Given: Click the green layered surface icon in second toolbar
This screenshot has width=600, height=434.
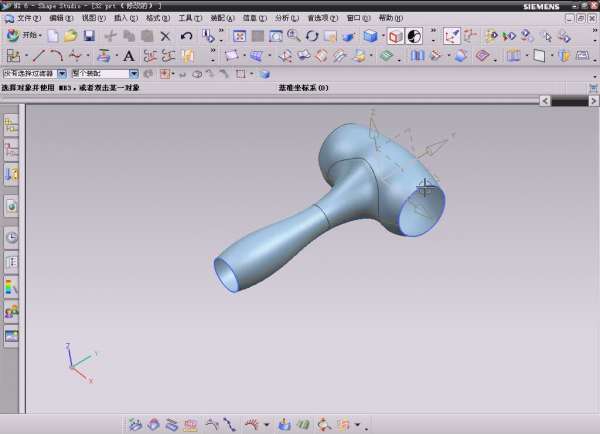Looking at the screenshot, I should coord(386,56).
